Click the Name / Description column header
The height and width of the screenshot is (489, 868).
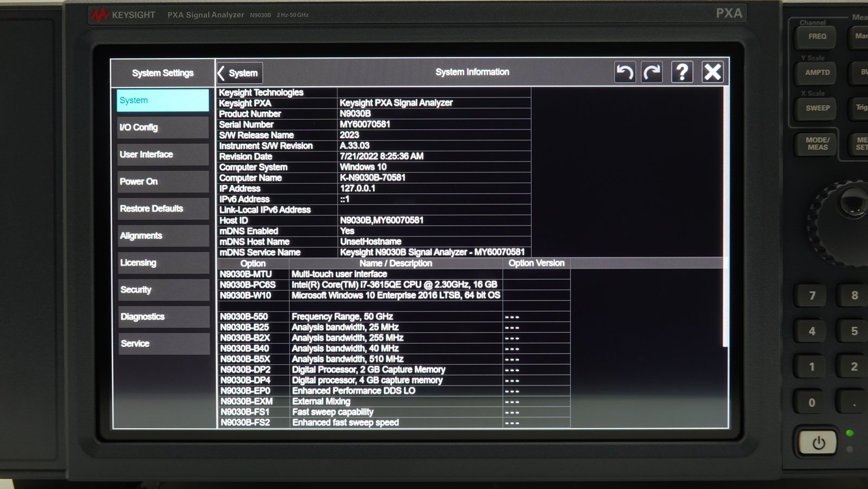coord(396,263)
